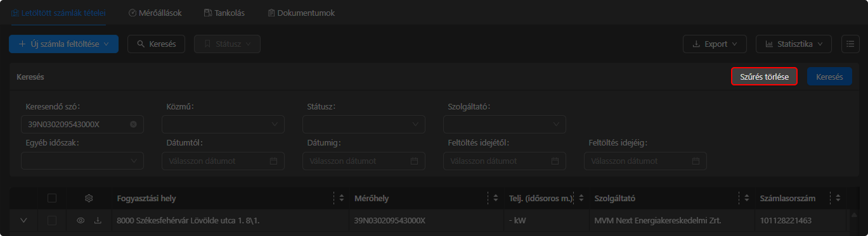
Task: Expand the Státusz filter dropdown
Action: tap(364, 125)
